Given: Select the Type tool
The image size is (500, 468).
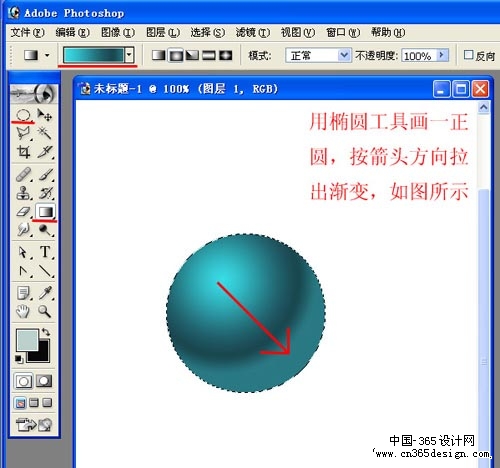Looking at the screenshot, I should coord(45,252).
